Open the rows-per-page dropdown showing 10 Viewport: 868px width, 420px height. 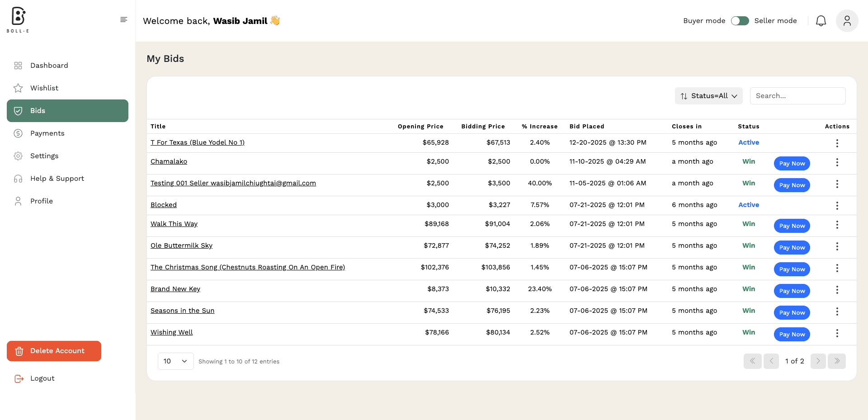pyautogui.click(x=175, y=361)
